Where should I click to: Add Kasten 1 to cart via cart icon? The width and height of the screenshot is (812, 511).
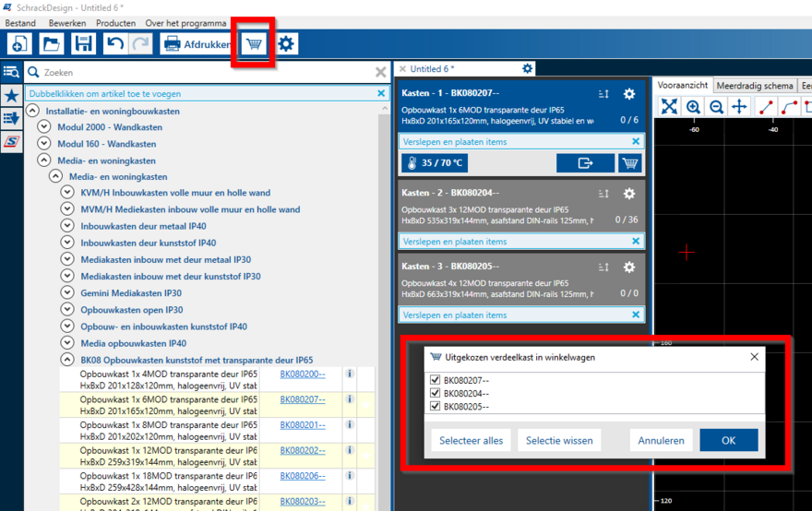(629, 163)
